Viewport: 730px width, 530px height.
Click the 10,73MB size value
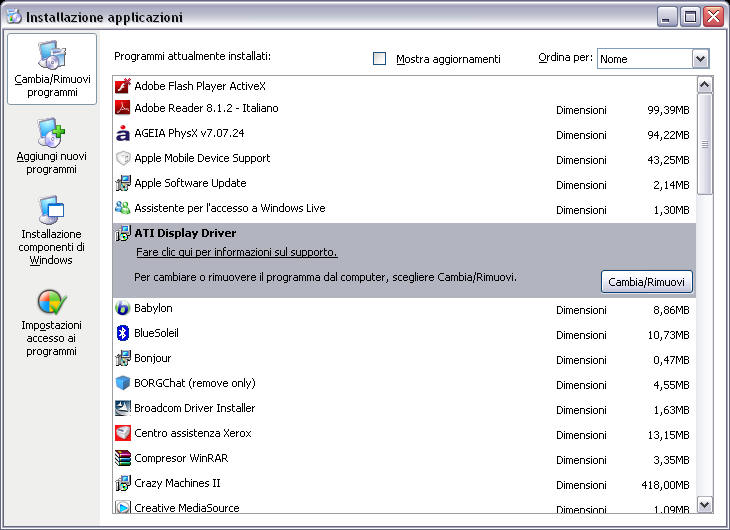pyautogui.click(x=668, y=335)
